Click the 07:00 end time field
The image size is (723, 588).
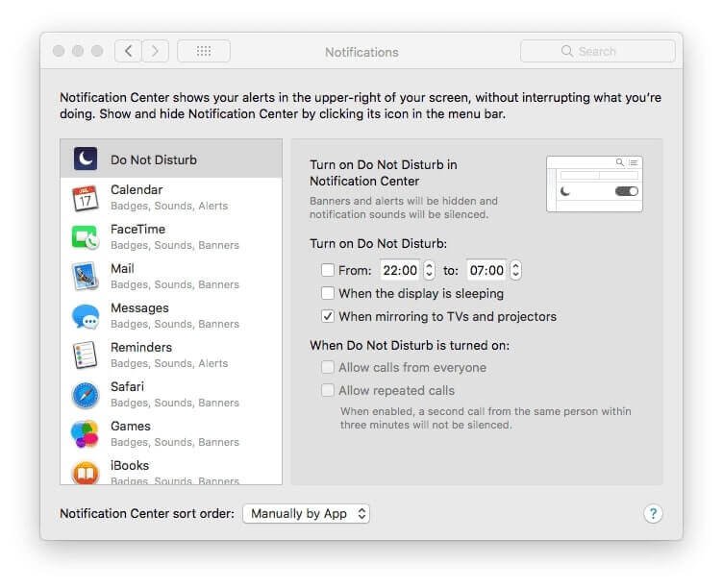[x=486, y=270]
